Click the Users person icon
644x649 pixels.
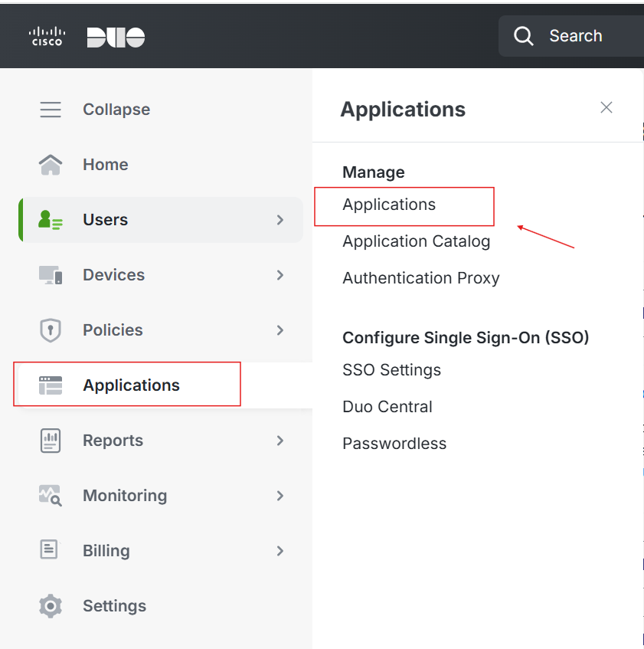click(x=50, y=220)
